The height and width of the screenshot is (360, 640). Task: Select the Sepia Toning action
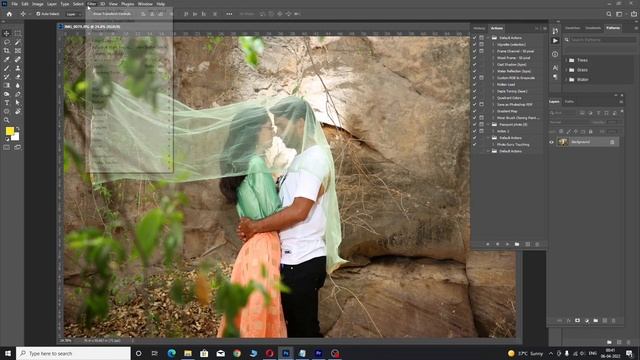click(x=512, y=91)
